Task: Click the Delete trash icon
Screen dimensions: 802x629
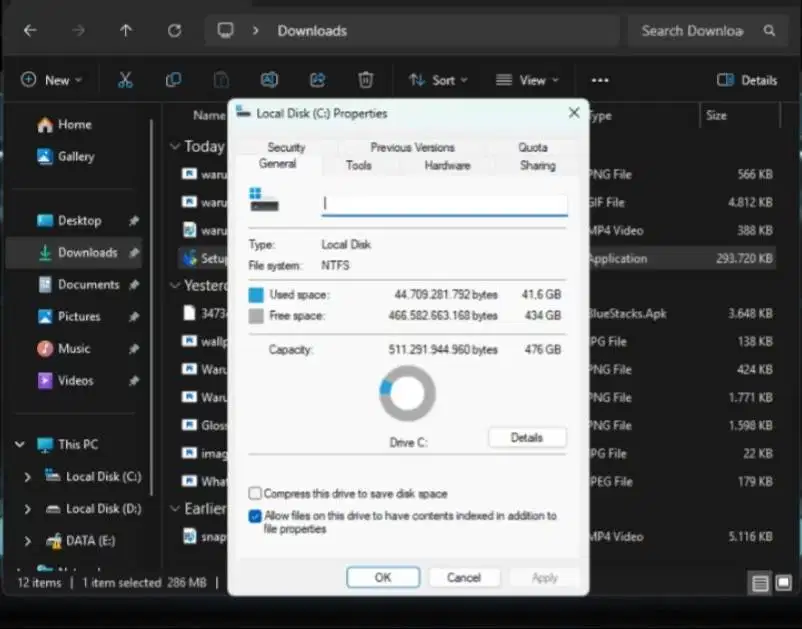Action: point(365,80)
